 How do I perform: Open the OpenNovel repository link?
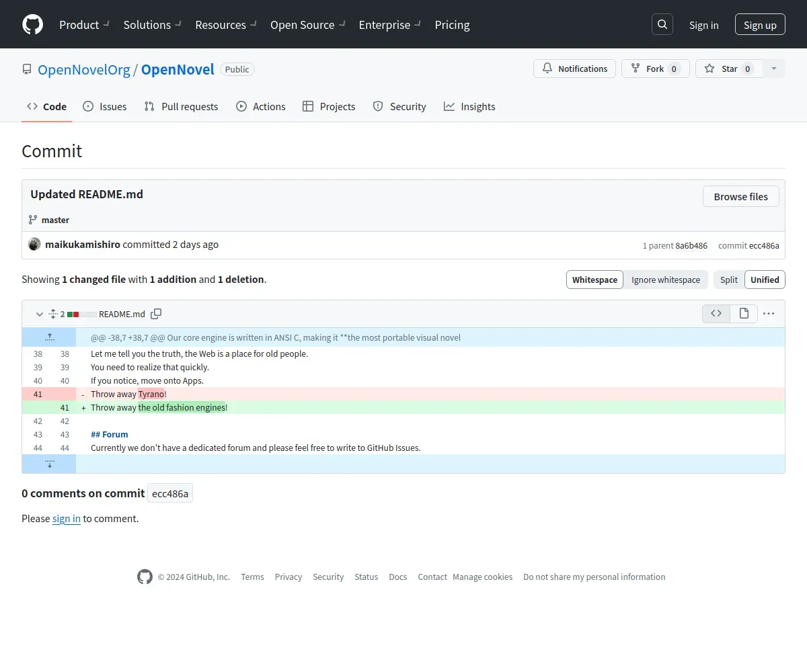[178, 69]
